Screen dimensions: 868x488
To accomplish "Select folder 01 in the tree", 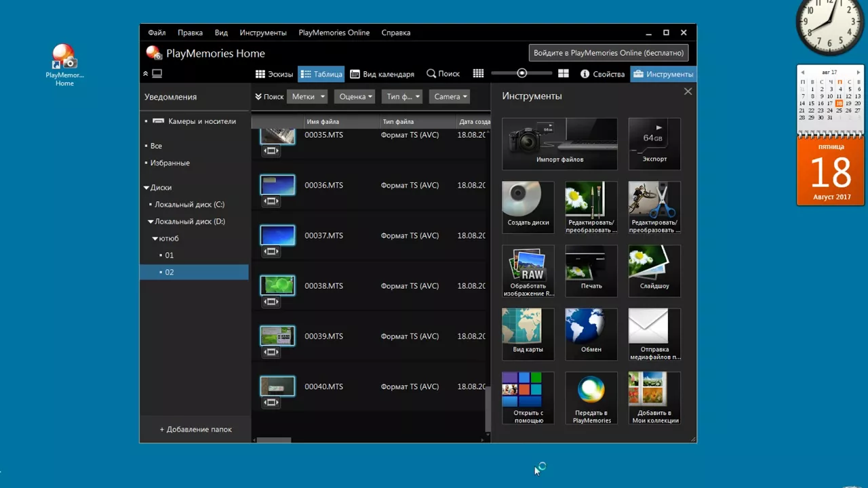I will (x=169, y=256).
